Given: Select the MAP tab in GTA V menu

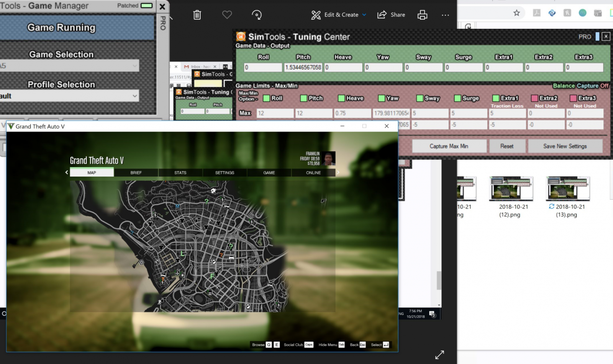Looking at the screenshot, I should point(92,173).
